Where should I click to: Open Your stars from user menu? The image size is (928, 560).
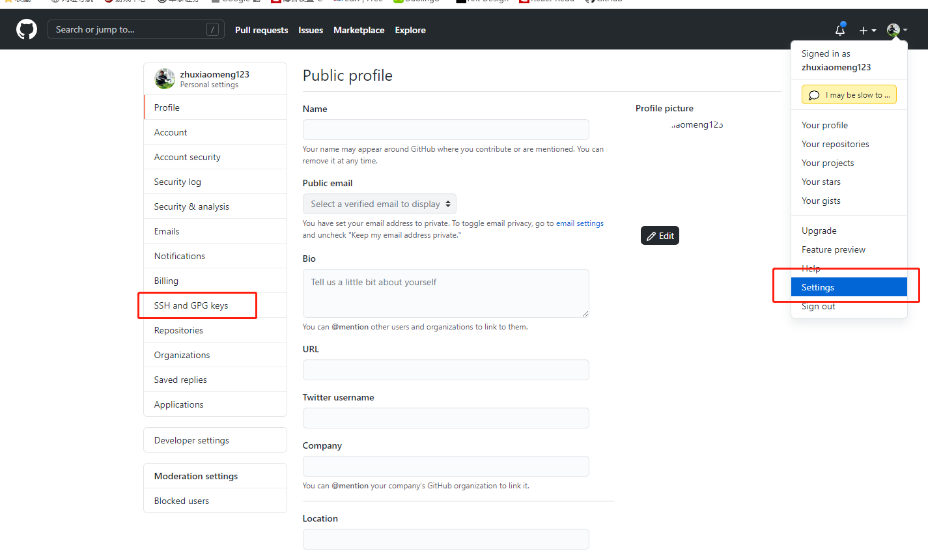click(x=849, y=182)
